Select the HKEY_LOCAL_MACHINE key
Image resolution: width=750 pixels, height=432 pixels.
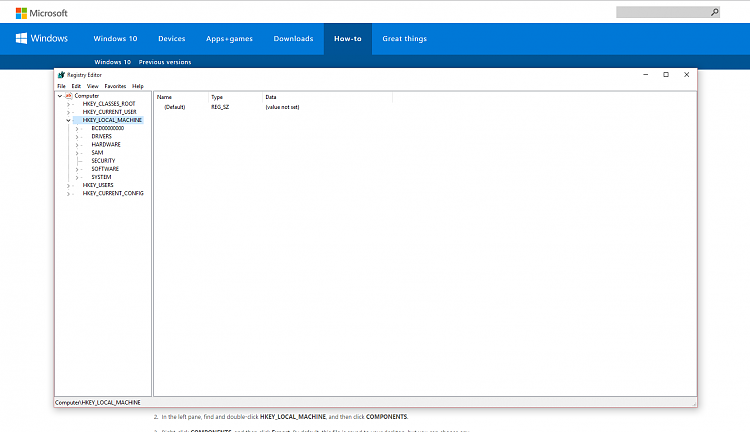point(112,120)
